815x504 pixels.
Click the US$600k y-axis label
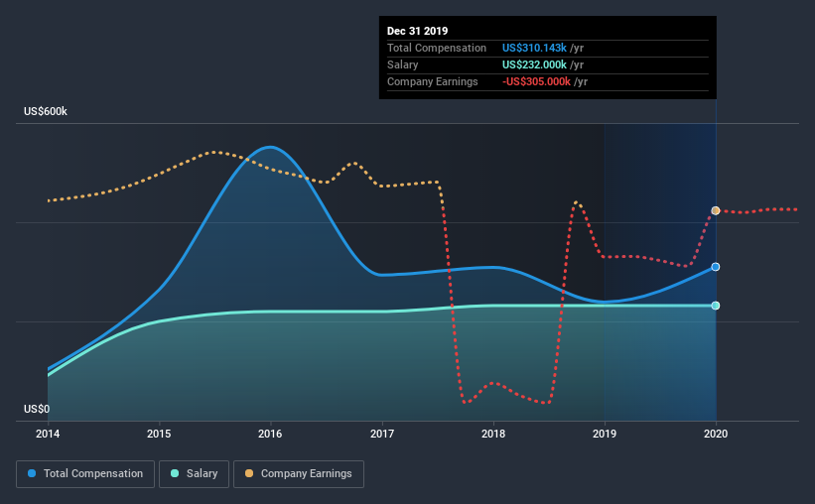46,111
